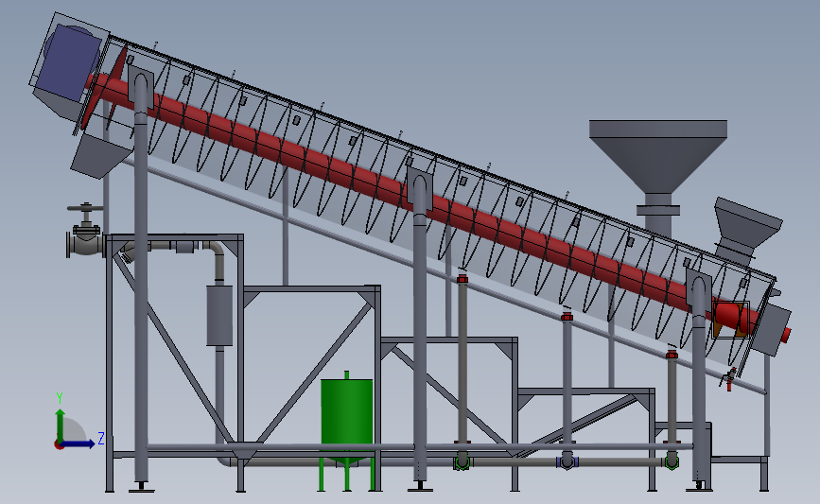This screenshot has width=820, height=504.
Task: Select the red shaft stub at lower end
Action: coord(786,335)
